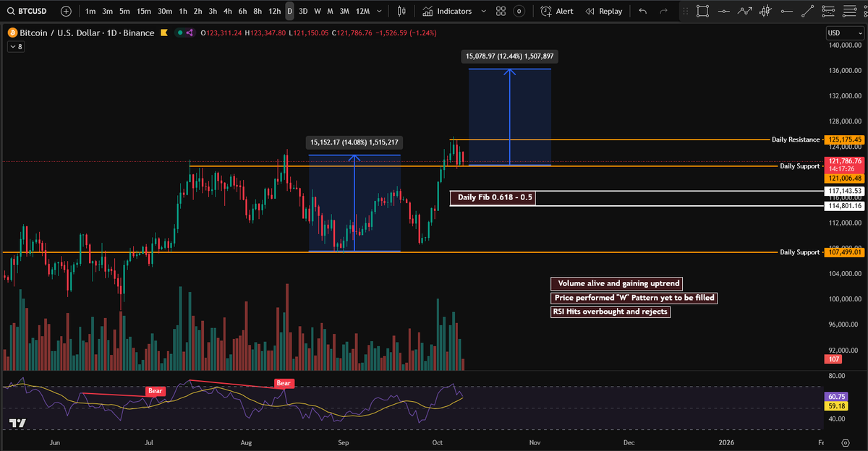Select the 'Price performed W Pattern' note
868x451 pixels.
pyautogui.click(x=634, y=298)
